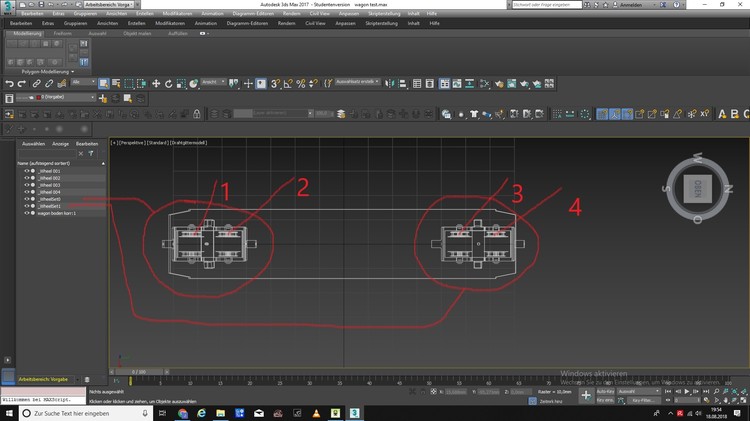Viewport: 750px width, 421px height.
Task: Open the selection filter Alle dropdown
Action: 83,83
